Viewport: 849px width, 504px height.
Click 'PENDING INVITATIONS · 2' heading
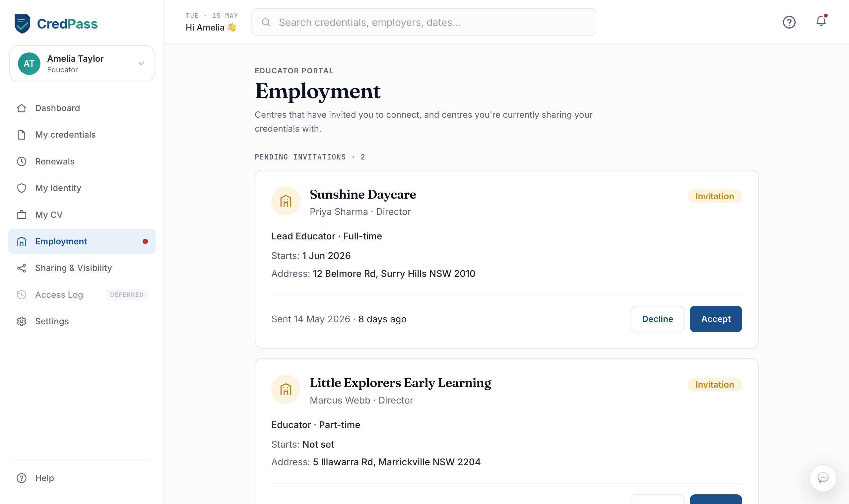pyautogui.click(x=310, y=157)
